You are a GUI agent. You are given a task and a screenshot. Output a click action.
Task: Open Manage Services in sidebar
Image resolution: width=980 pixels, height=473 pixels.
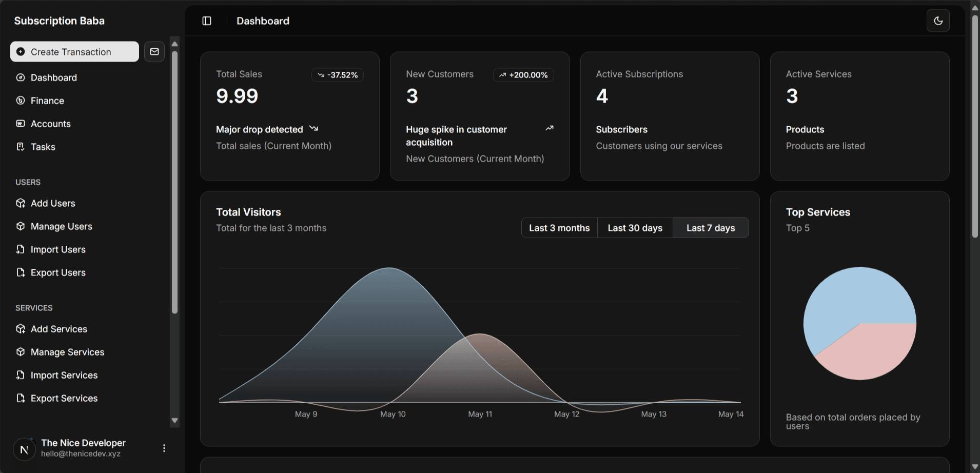[x=67, y=352]
